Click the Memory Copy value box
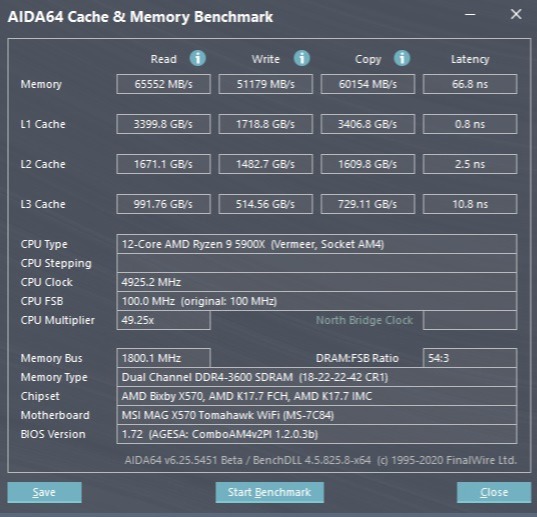537x517 pixels. pyautogui.click(x=368, y=84)
